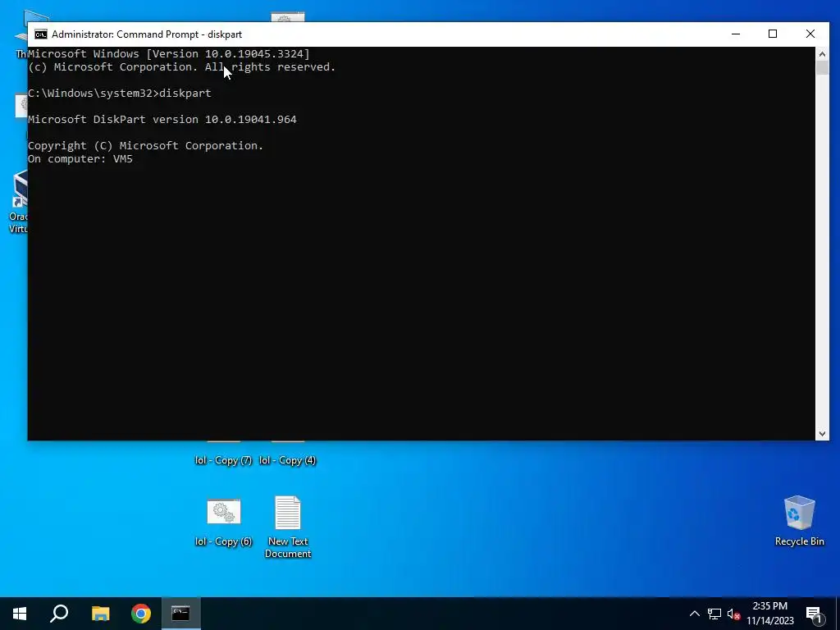Click 'Microsoft Windows [Version 10.0.19045.3324]' line
840x630 pixels.
pyautogui.click(x=169, y=53)
